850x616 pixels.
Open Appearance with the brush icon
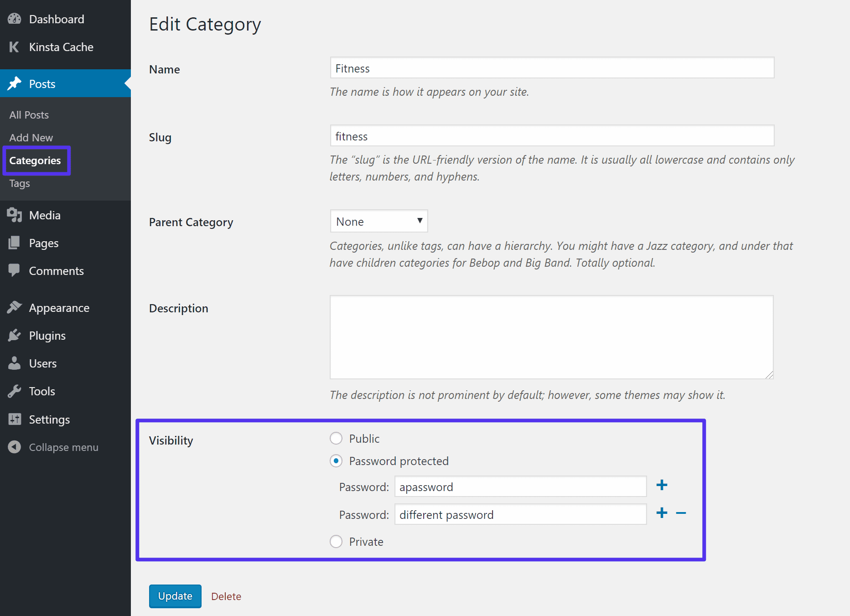pyautogui.click(x=14, y=307)
